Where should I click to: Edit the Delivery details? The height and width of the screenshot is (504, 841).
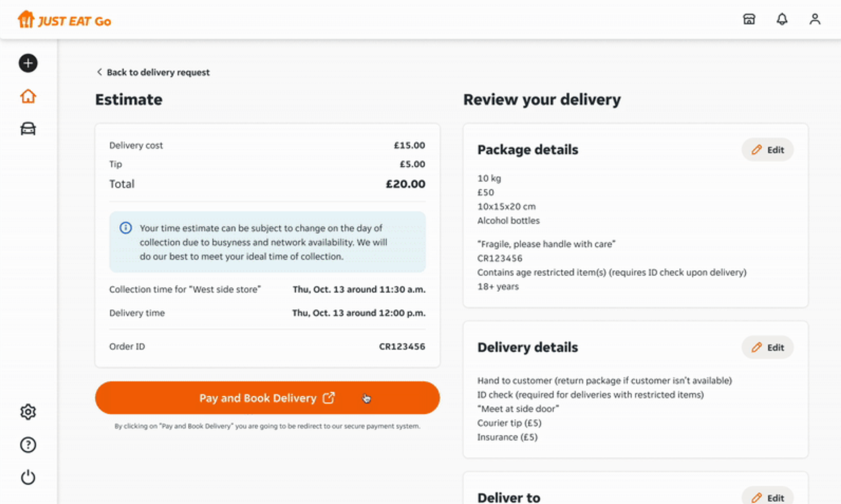[767, 347]
